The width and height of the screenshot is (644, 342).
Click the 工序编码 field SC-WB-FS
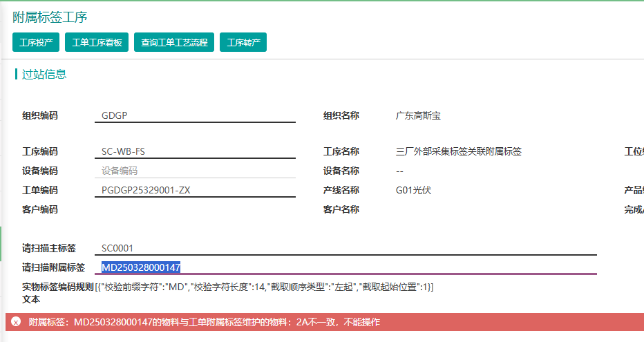pos(195,151)
